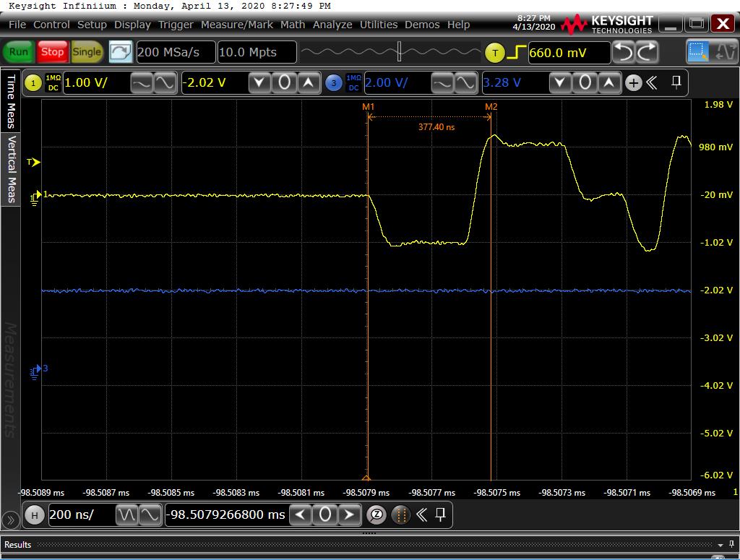The width and height of the screenshot is (740, 560).
Task: Zero the channel 1 offset
Action: tap(284, 83)
